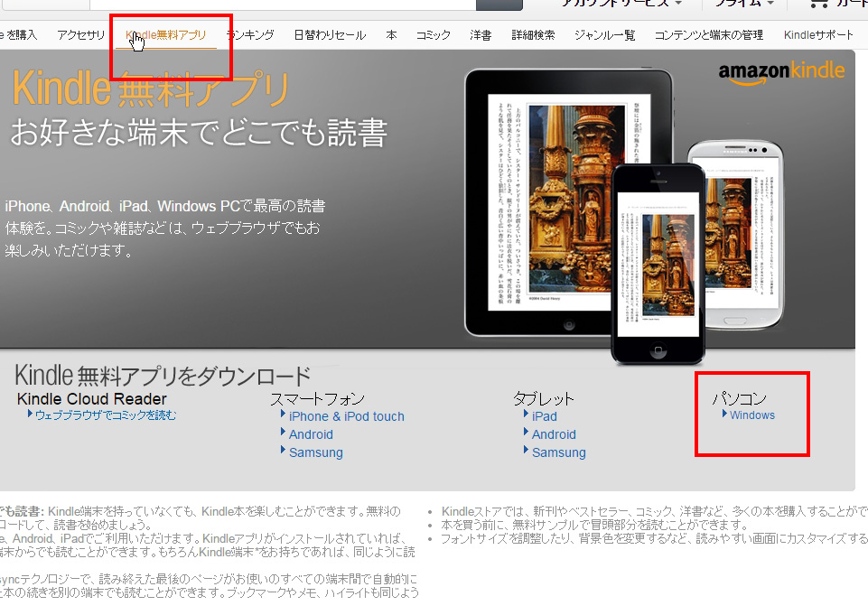Open the ウェブブラウザでコミックを読む link
Screen dimensions: 868x615
105,415
